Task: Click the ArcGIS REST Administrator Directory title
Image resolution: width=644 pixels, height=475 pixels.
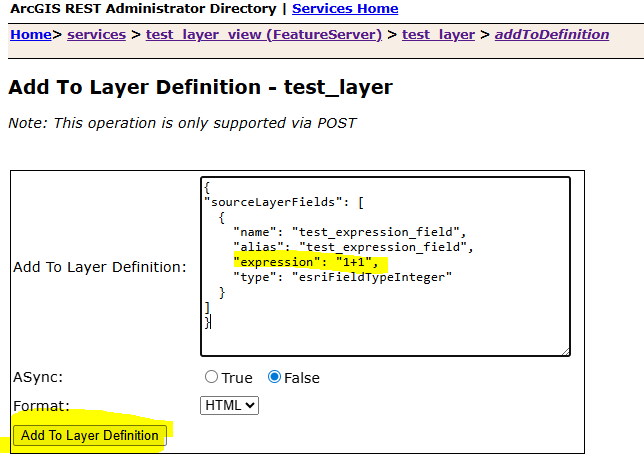Action: pyautogui.click(x=143, y=8)
